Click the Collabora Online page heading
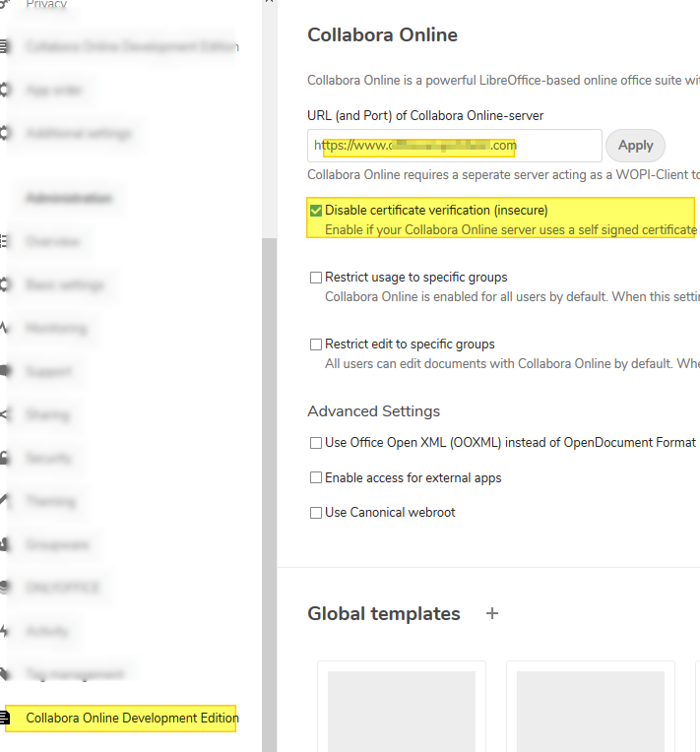The image size is (700, 752). tap(382, 35)
